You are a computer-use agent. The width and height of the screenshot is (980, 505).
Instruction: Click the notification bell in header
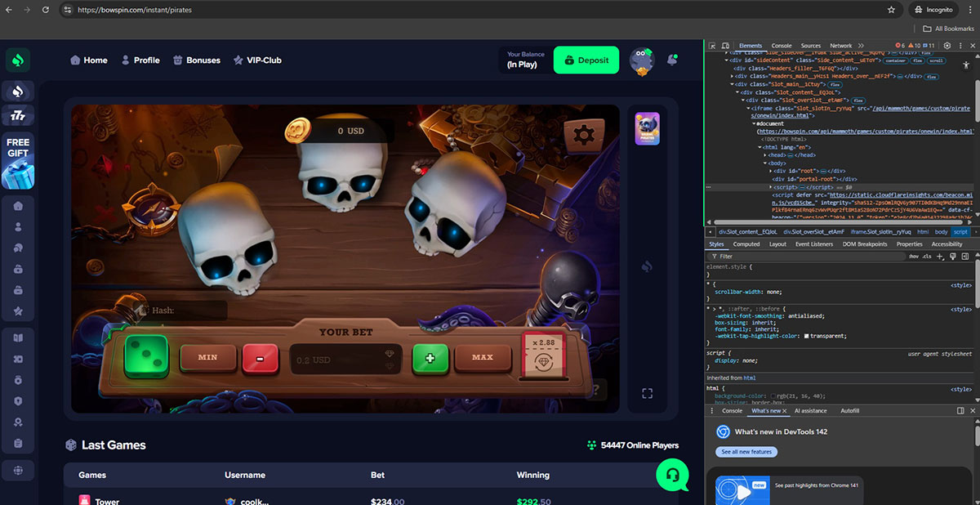click(672, 60)
